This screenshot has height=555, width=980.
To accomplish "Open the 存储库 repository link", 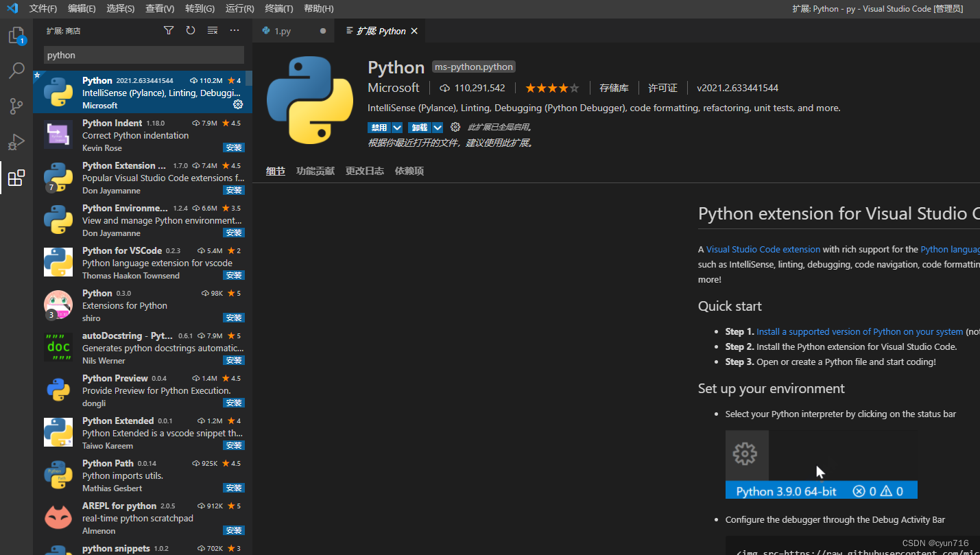I will (x=614, y=88).
